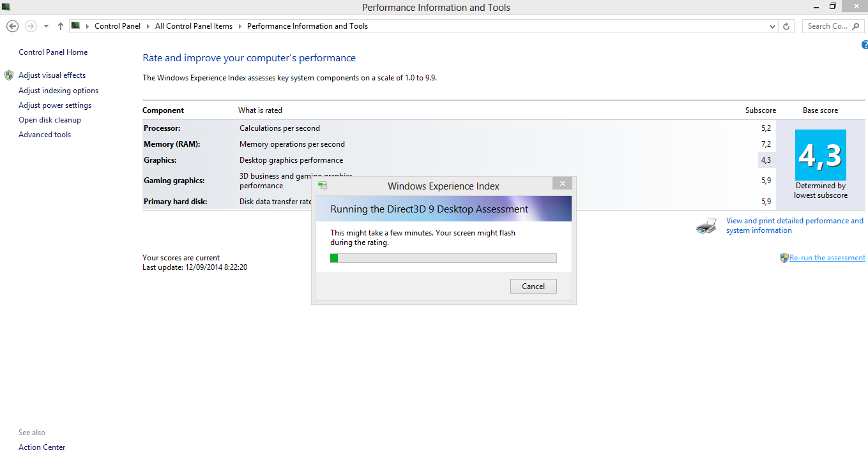Click the Forward arrow navigation button
This screenshot has height=462, width=868.
(31, 26)
